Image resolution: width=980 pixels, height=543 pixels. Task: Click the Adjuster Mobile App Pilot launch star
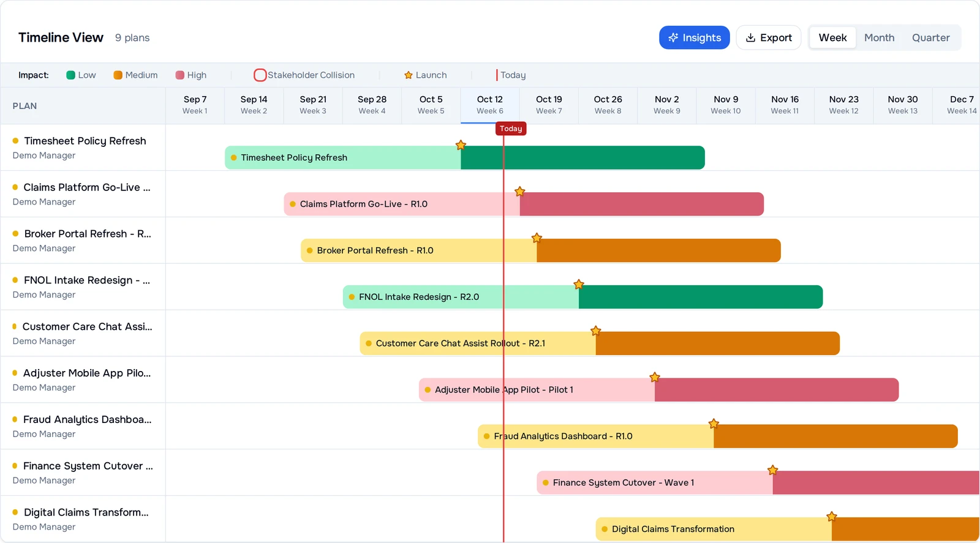click(655, 377)
